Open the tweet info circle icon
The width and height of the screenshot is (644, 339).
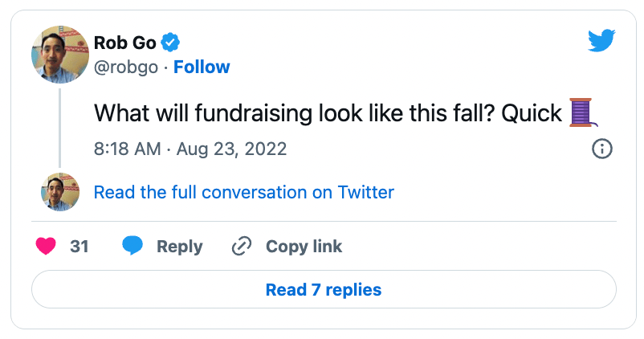coord(601,149)
